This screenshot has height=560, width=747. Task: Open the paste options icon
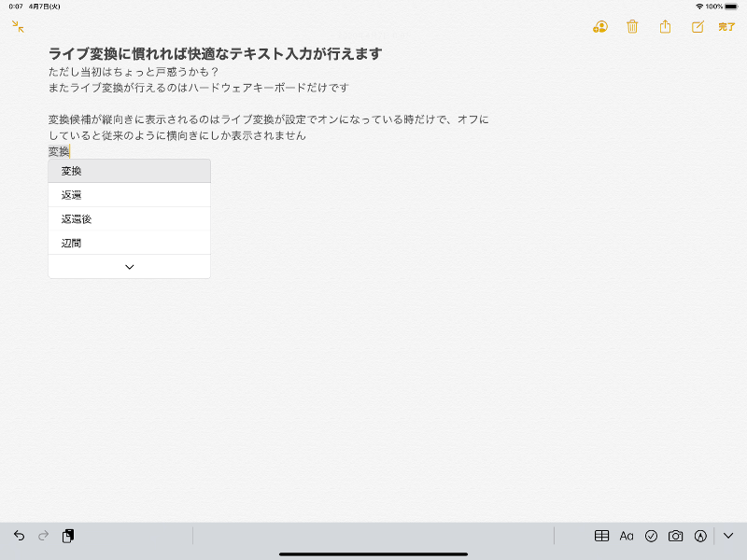point(67,536)
